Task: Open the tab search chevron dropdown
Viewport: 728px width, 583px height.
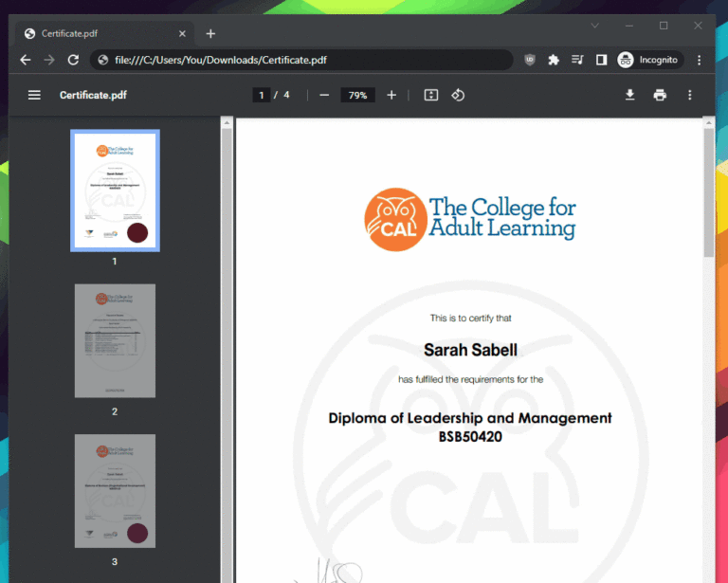Action: [x=594, y=26]
